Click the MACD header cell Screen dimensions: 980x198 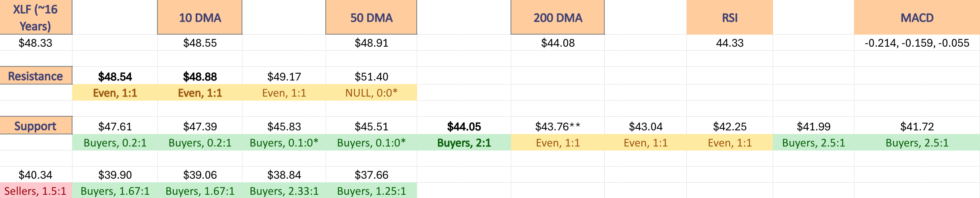pos(917,17)
